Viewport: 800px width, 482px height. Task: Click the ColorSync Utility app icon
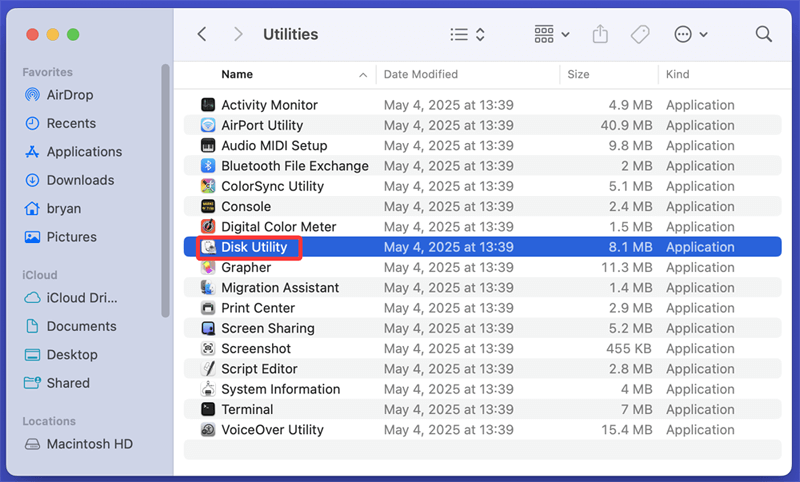[208, 186]
